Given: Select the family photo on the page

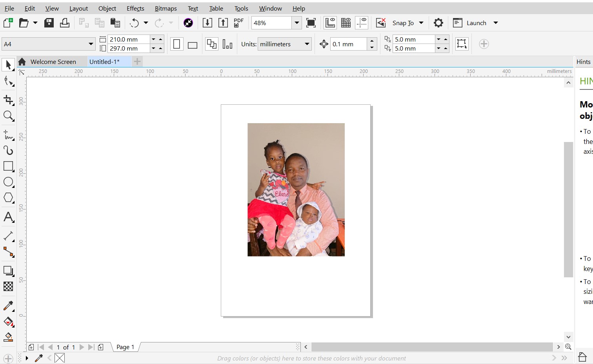Looking at the screenshot, I should point(296,190).
